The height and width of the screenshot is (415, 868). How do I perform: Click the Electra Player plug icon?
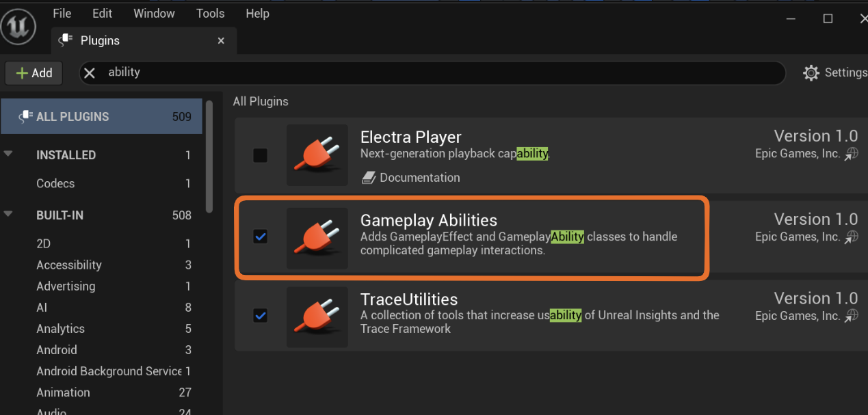pyautogui.click(x=317, y=155)
